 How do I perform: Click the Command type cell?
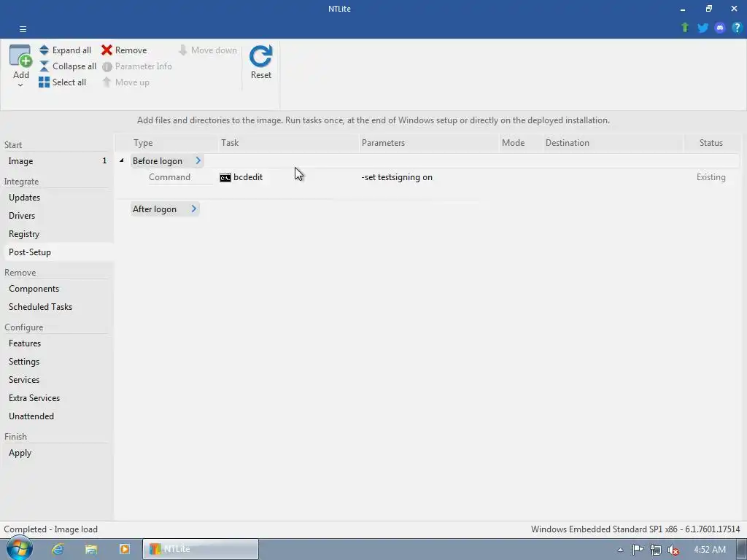[x=169, y=177]
